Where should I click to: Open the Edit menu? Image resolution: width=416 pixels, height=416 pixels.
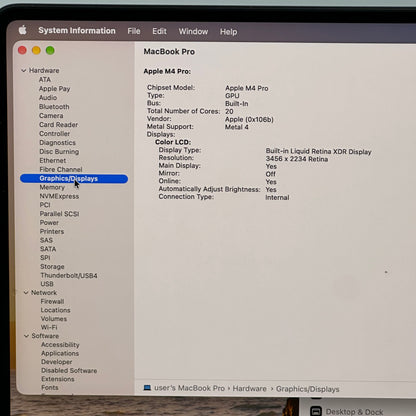(x=159, y=31)
